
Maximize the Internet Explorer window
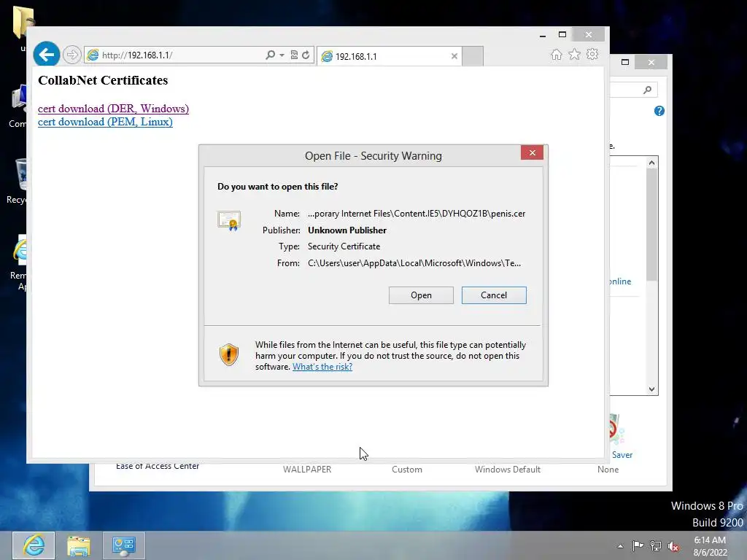tap(562, 35)
